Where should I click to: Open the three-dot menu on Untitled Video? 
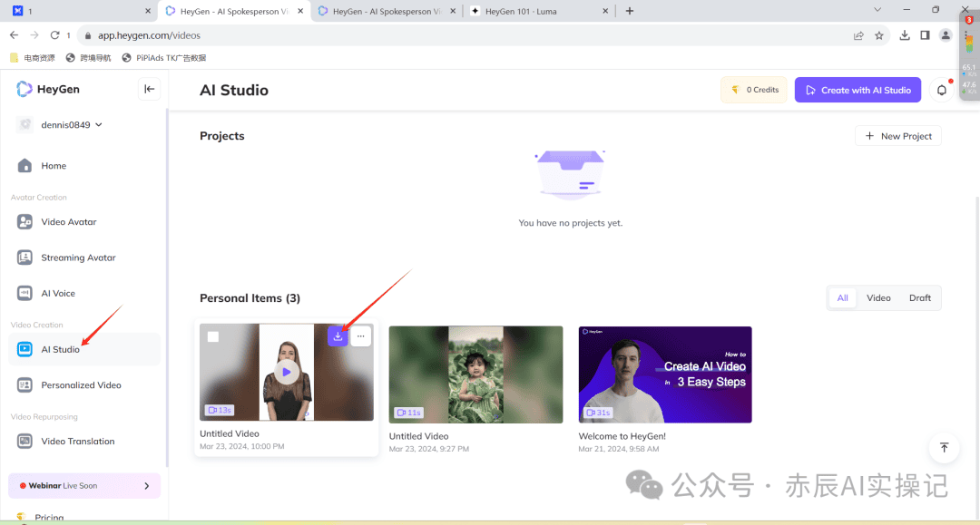tap(360, 335)
